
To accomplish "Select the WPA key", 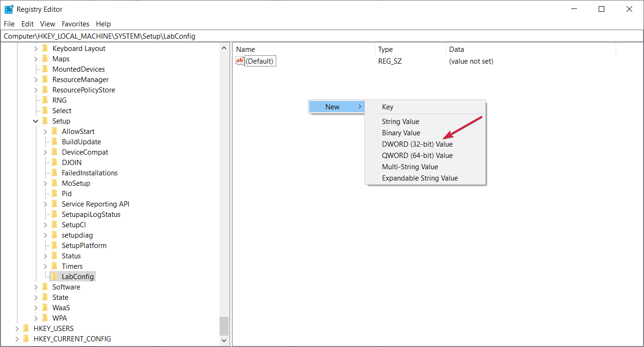I will [59, 318].
